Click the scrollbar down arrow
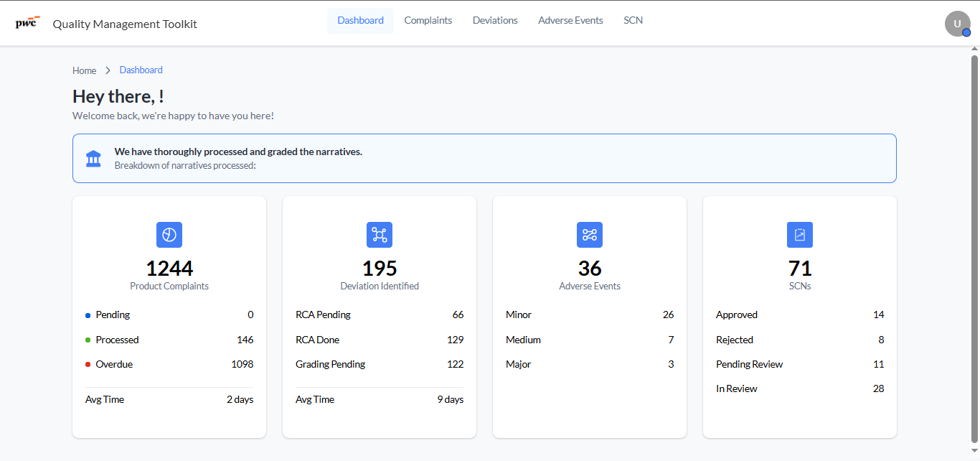Screen dimensions: 980x461 [974, 452]
